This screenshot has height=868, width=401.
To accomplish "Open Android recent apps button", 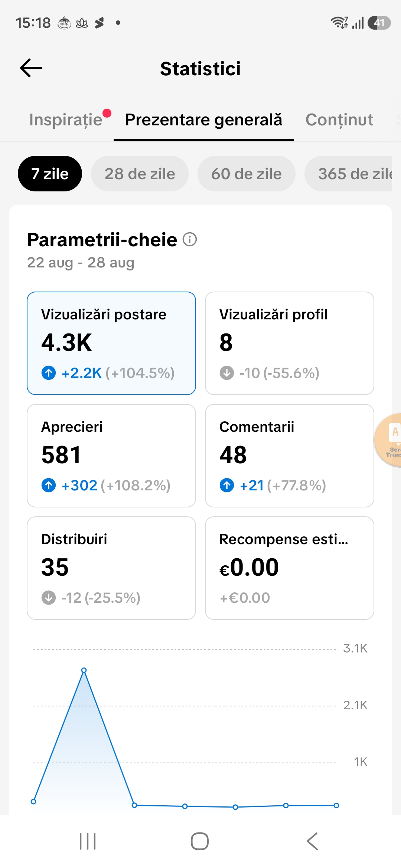I will [88, 841].
